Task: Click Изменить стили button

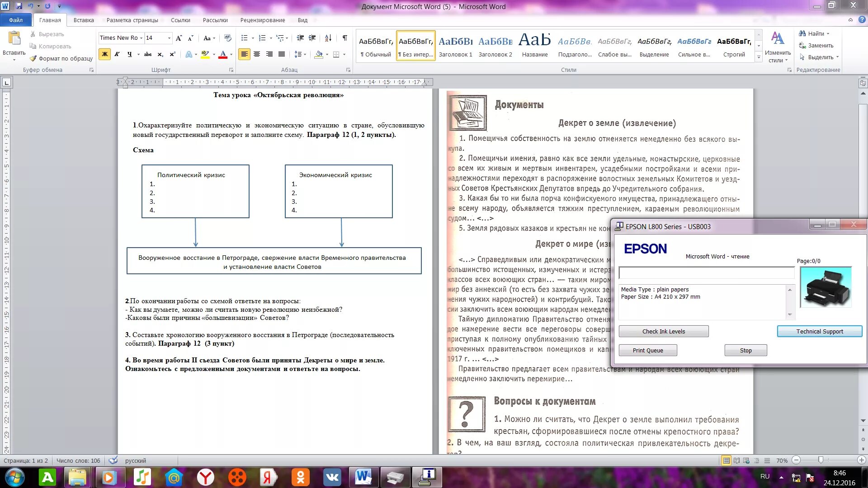Action: tap(778, 47)
